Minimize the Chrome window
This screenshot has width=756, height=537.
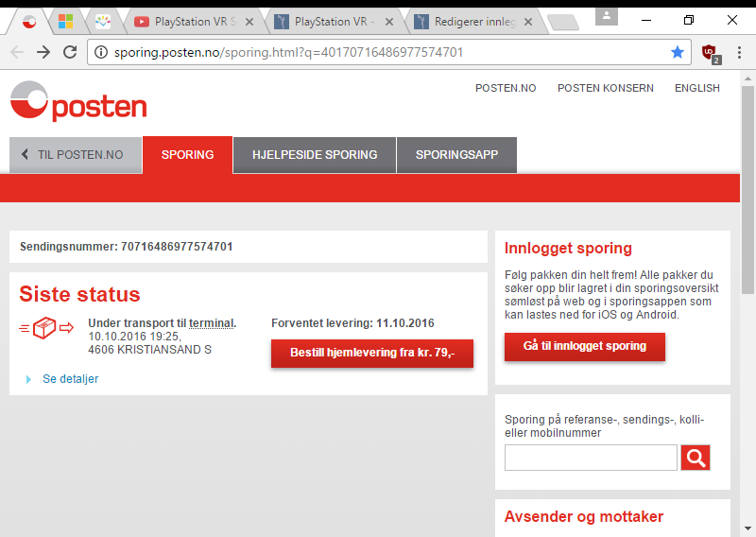click(646, 20)
